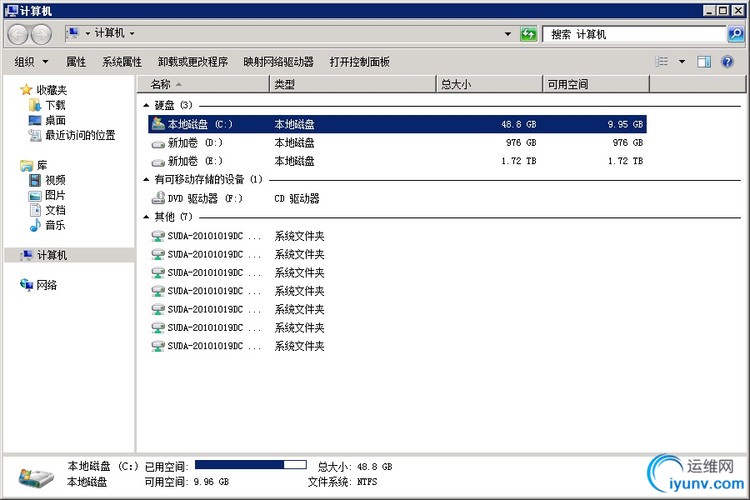The height and width of the screenshot is (500, 750).
Task: Open the address bar history dropdown
Action: (507, 34)
